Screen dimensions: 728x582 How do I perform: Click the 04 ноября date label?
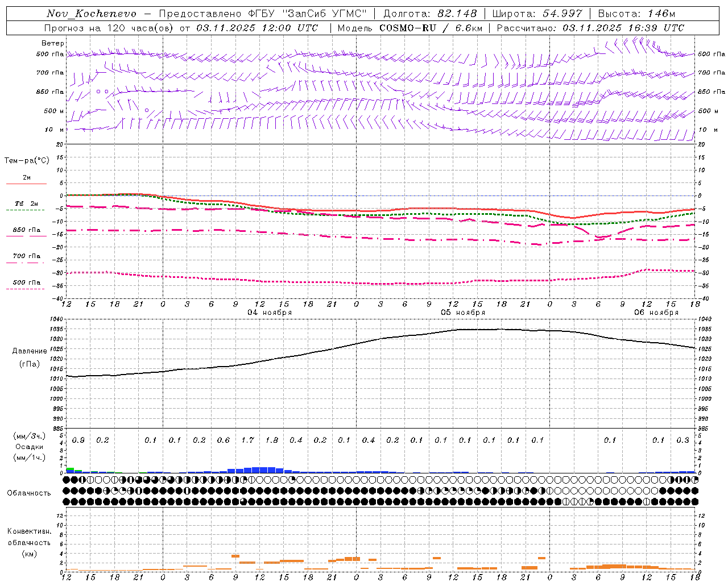[270, 313]
